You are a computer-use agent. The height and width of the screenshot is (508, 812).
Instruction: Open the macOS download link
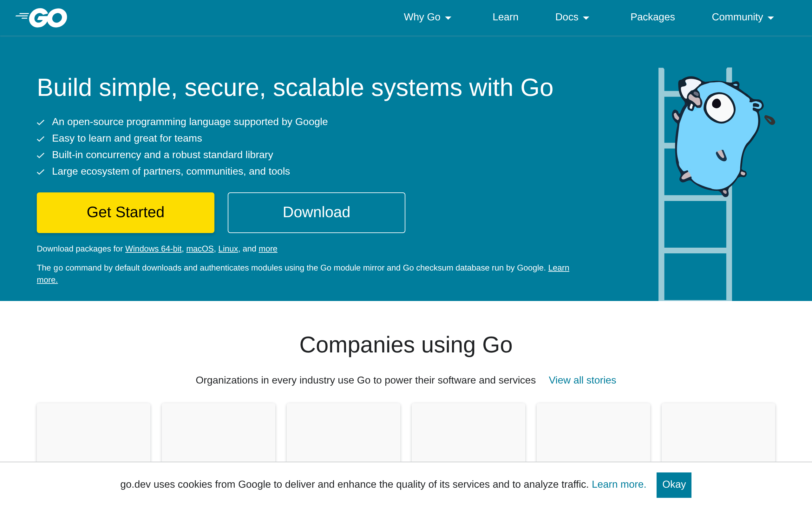coord(200,249)
